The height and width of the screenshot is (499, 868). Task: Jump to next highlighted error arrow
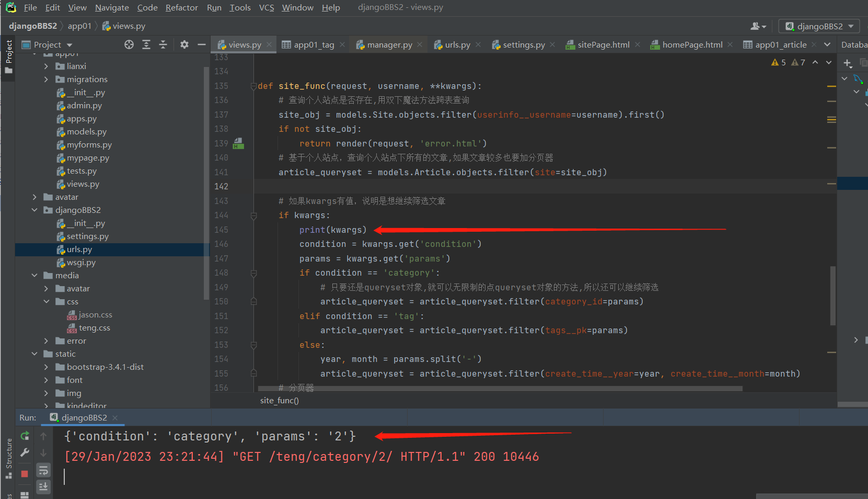[829, 62]
